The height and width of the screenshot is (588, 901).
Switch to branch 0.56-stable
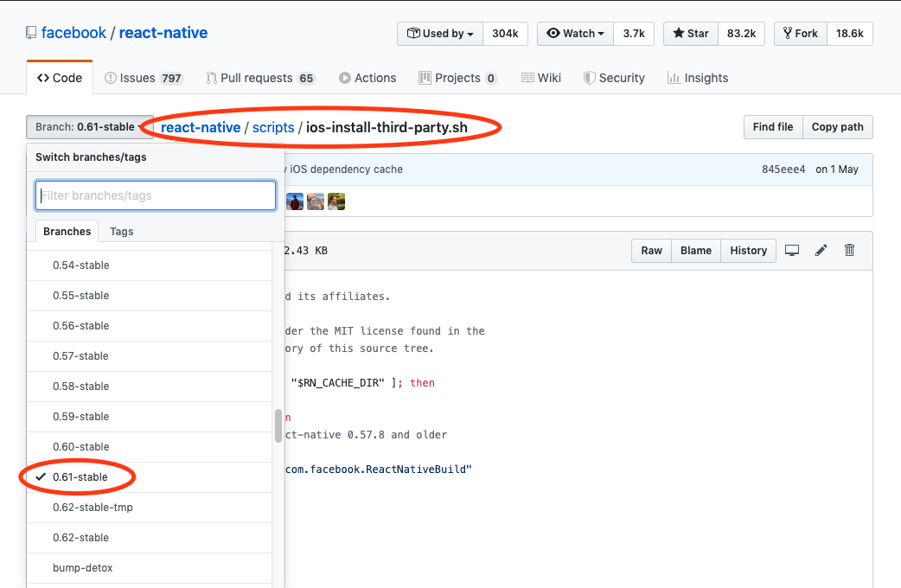tap(150, 326)
